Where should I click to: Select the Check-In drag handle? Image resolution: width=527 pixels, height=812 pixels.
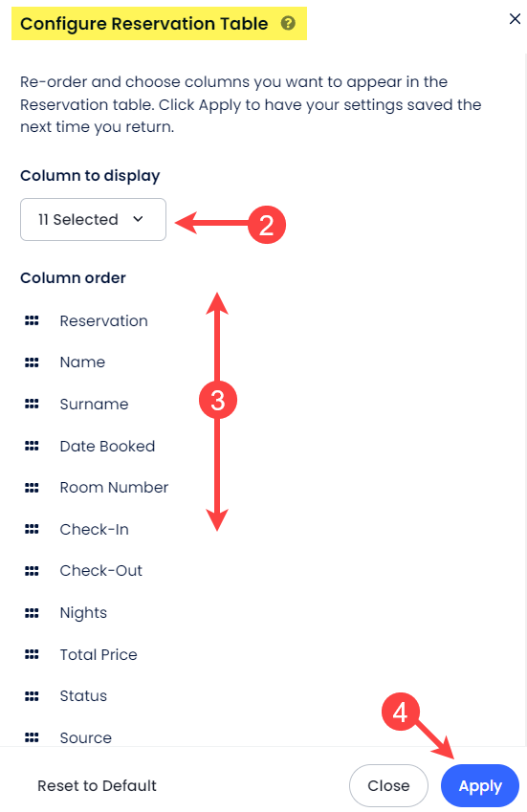[x=32, y=529]
